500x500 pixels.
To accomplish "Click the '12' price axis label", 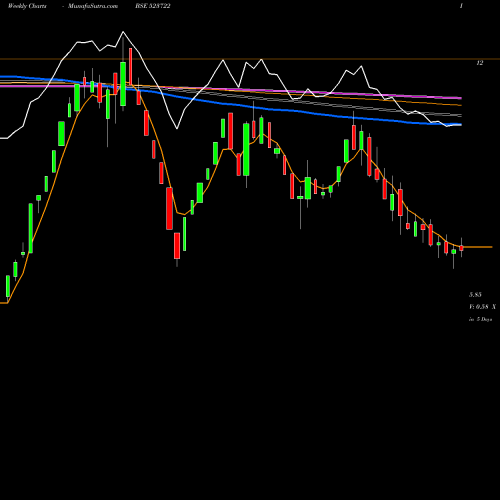I will [x=480, y=63].
